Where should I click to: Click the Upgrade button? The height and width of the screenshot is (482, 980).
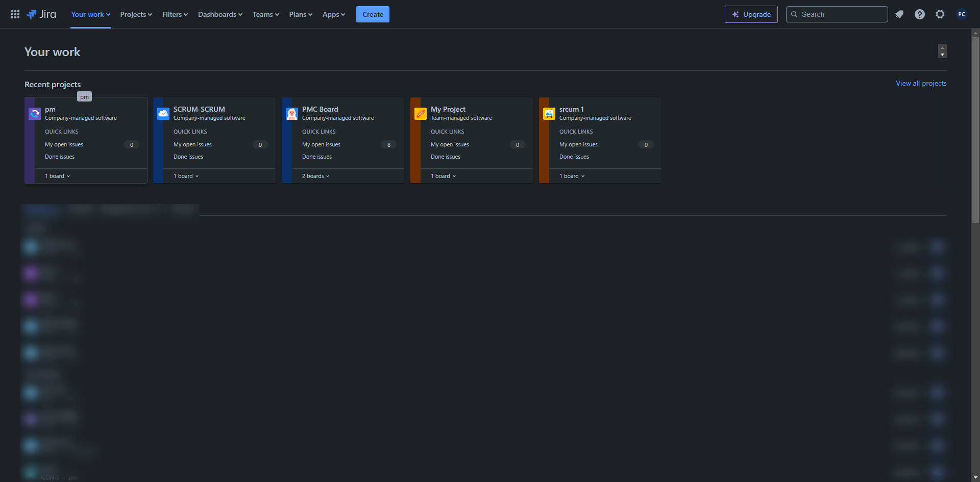coord(751,14)
